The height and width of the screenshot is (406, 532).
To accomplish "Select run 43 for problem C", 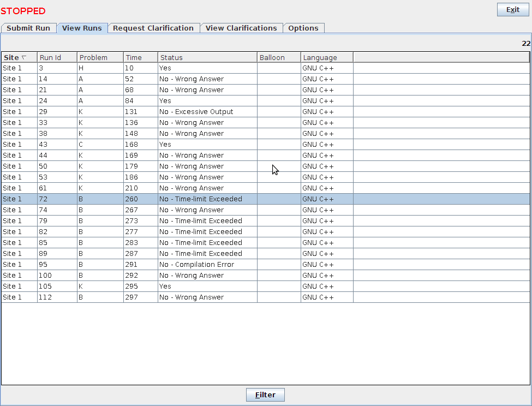I will 164,145.
